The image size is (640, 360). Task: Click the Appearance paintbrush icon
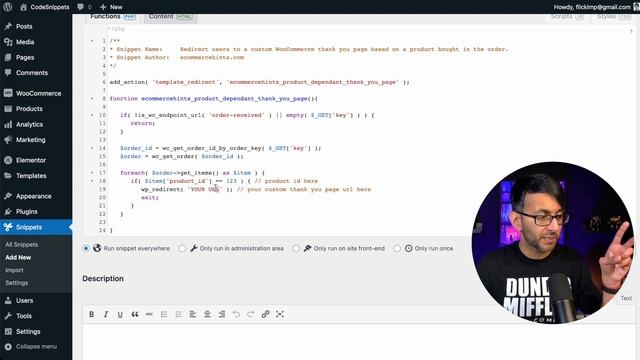(8, 196)
